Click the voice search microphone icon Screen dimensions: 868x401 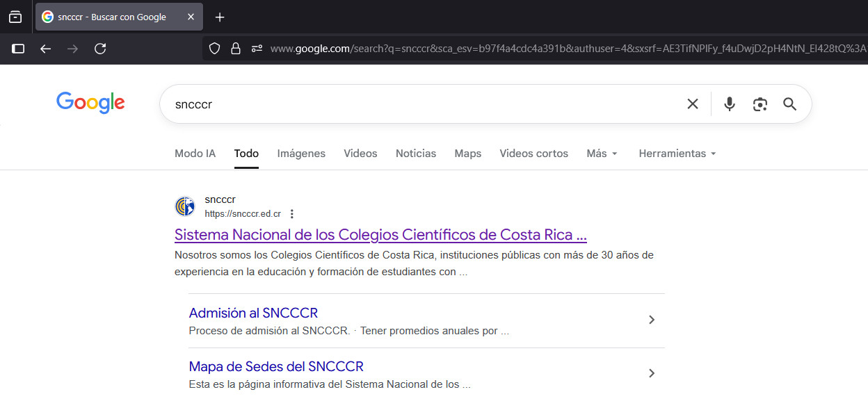[x=729, y=104]
